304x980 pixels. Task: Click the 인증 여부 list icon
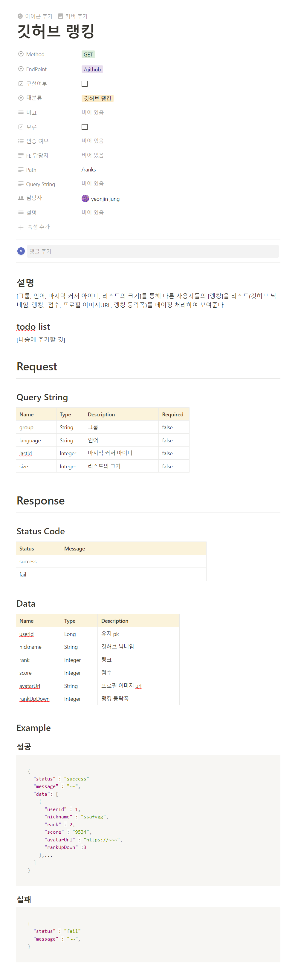pyautogui.click(x=21, y=141)
